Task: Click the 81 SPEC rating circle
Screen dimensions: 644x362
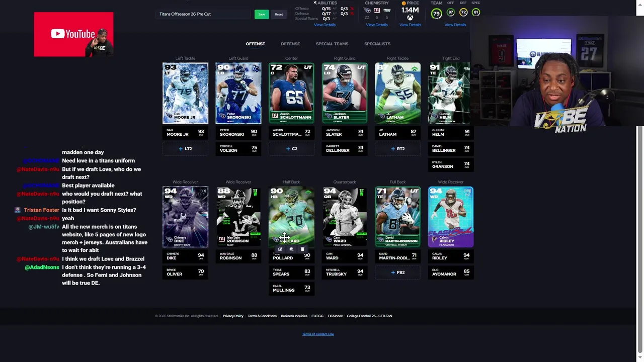Action: click(x=476, y=13)
